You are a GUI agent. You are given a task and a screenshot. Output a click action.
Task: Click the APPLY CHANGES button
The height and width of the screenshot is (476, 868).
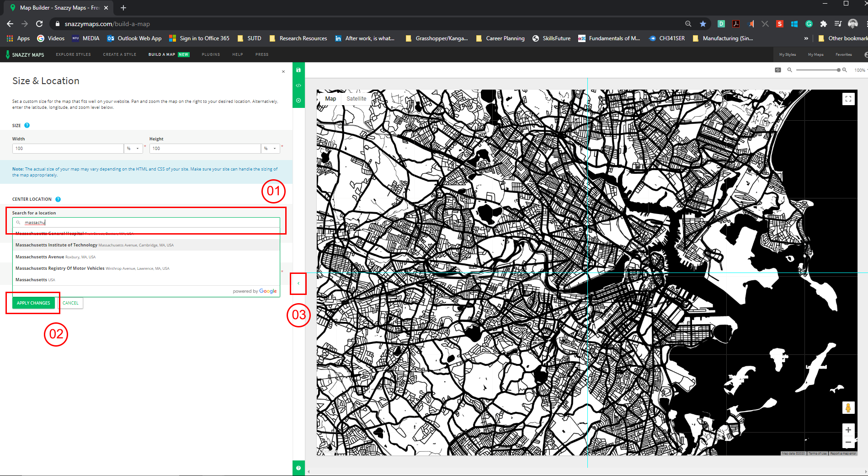[33, 303]
